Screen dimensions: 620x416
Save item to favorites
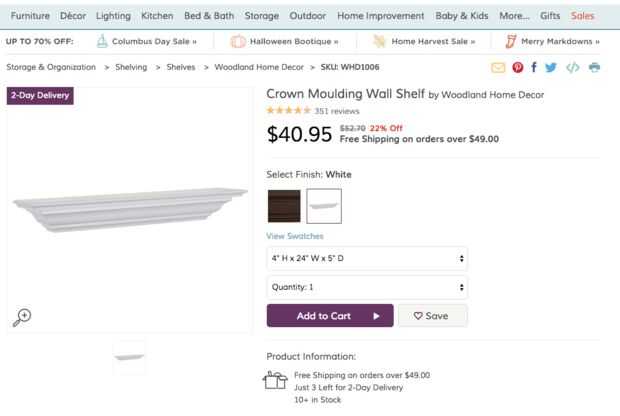[x=432, y=316]
